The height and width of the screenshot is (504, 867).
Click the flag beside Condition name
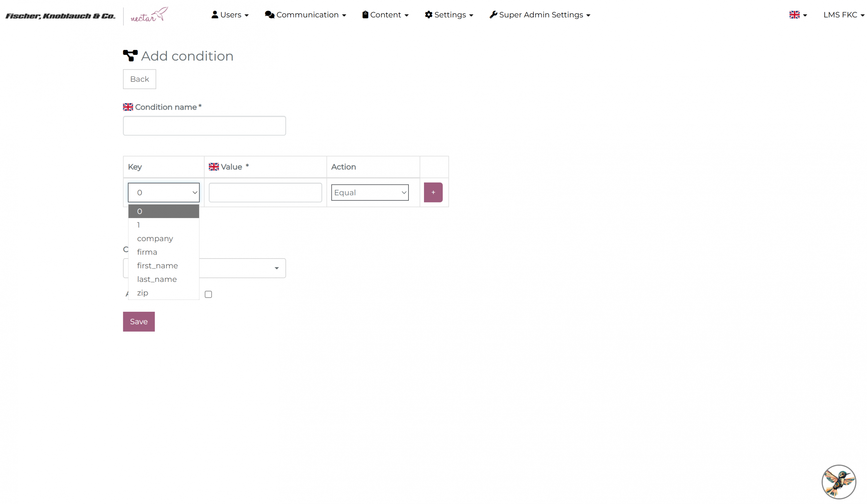[x=128, y=107]
